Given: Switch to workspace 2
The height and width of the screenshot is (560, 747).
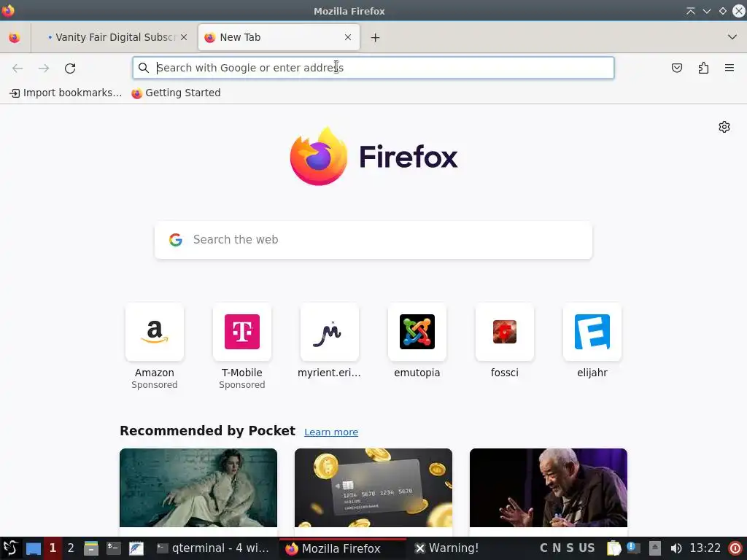Looking at the screenshot, I should coord(71,548).
